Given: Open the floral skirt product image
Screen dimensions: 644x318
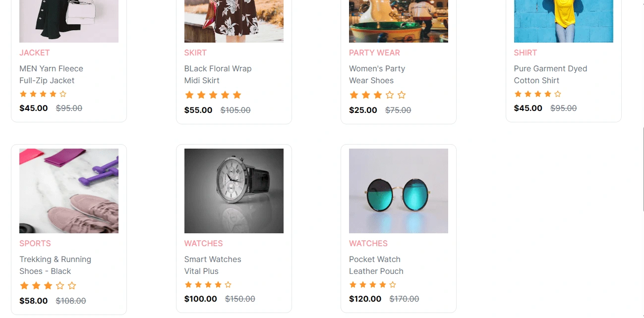Looking at the screenshot, I should (234, 21).
